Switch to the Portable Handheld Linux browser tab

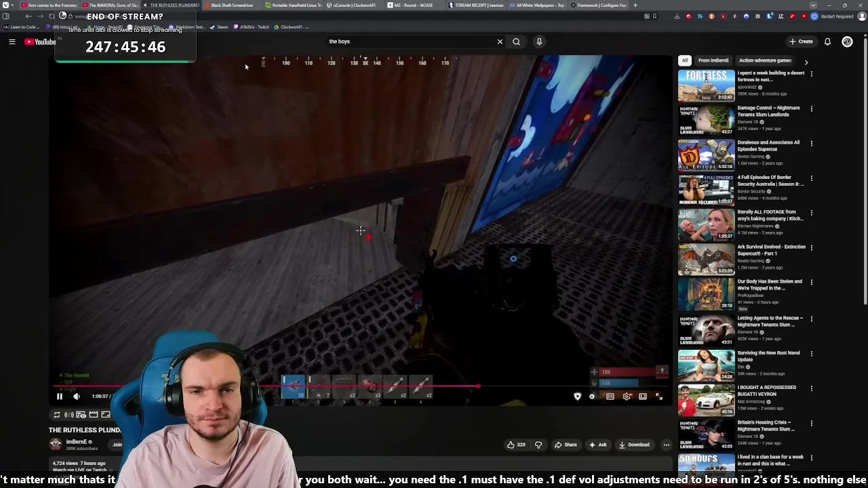pyautogui.click(x=293, y=5)
